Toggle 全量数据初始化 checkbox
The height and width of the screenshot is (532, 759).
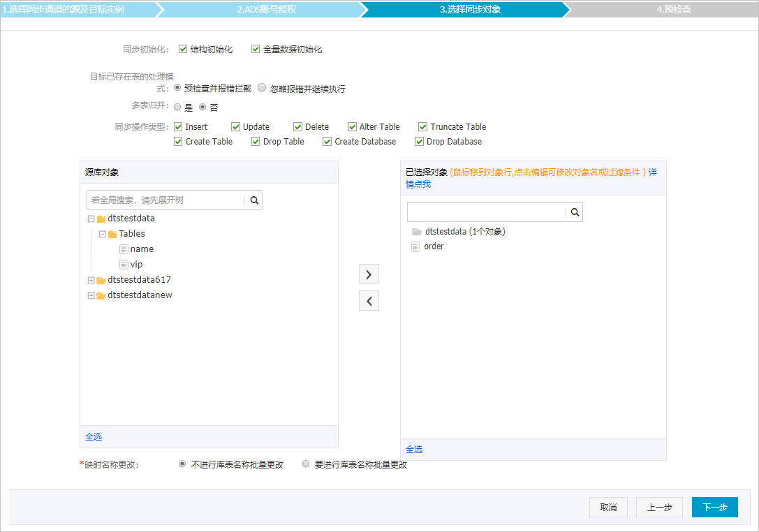pyautogui.click(x=256, y=49)
